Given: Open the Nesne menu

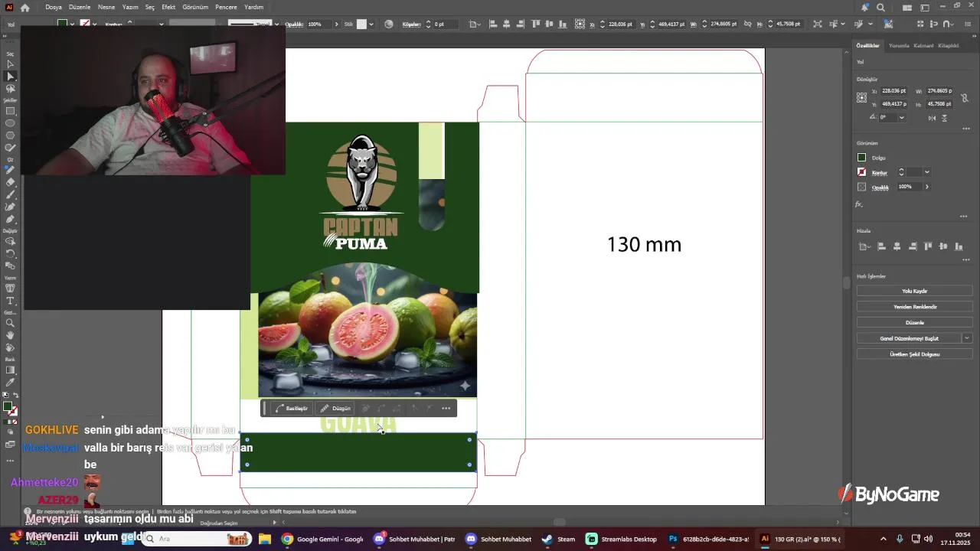Looking at the screenshot, I should [x=106, y=7].
